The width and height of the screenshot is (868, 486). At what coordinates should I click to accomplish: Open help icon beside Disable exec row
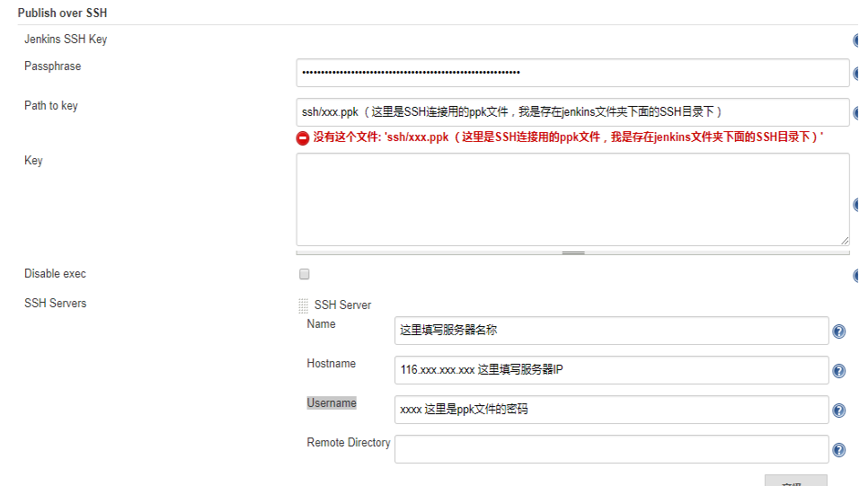point(855,275)
